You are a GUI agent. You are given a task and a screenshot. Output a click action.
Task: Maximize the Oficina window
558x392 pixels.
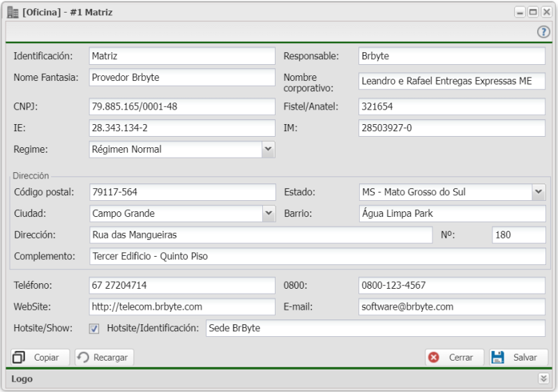(x=533, y=13)
